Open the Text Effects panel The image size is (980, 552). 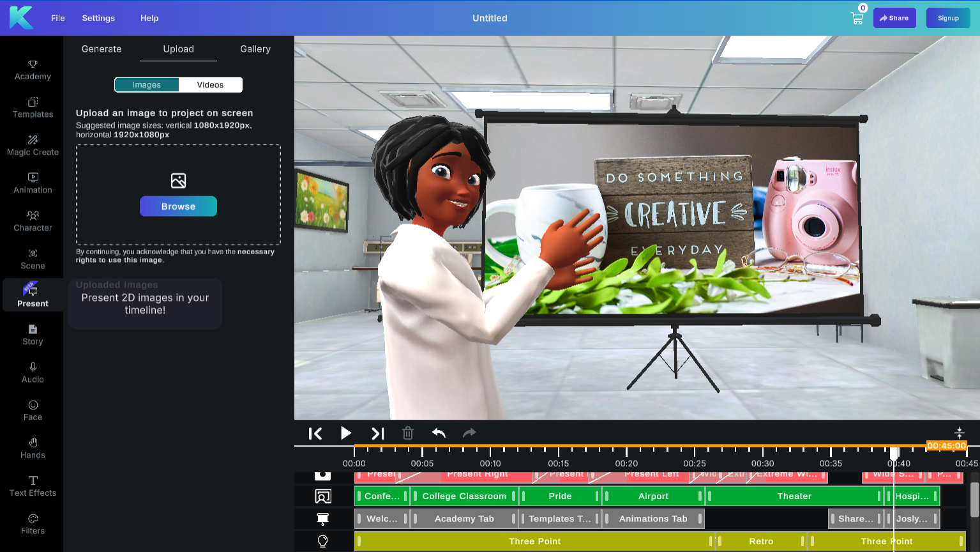point(32,486)
